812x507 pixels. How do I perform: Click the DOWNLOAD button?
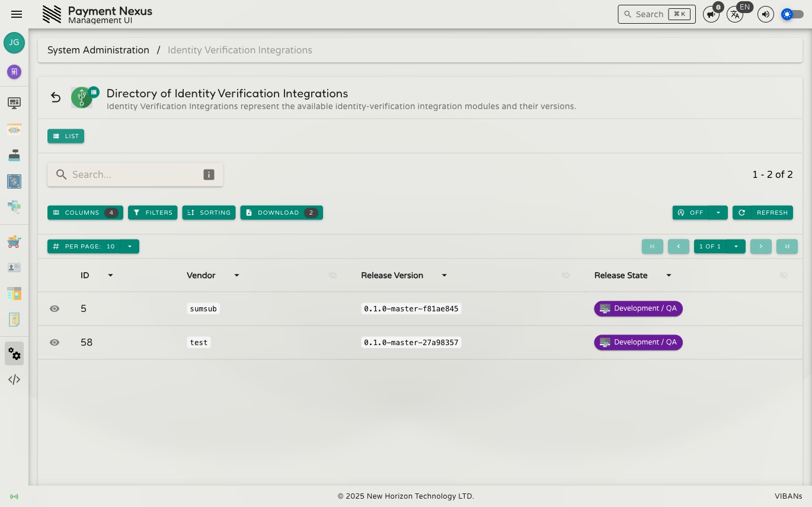pos(282,212)
